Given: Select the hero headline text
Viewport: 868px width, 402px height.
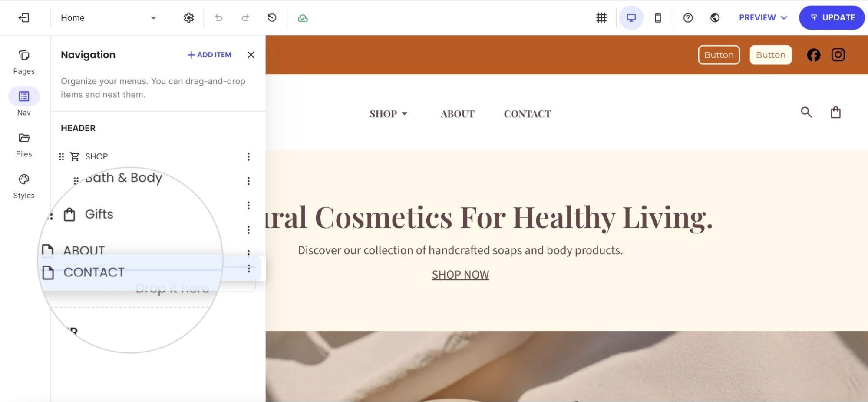Looking at the screenshot, I should (488, 217).
